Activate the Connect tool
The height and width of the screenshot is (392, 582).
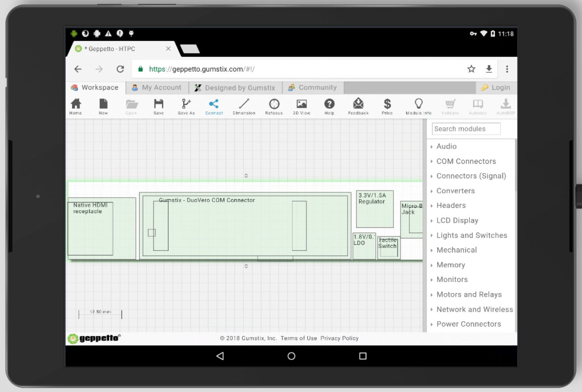coord(214,106)
